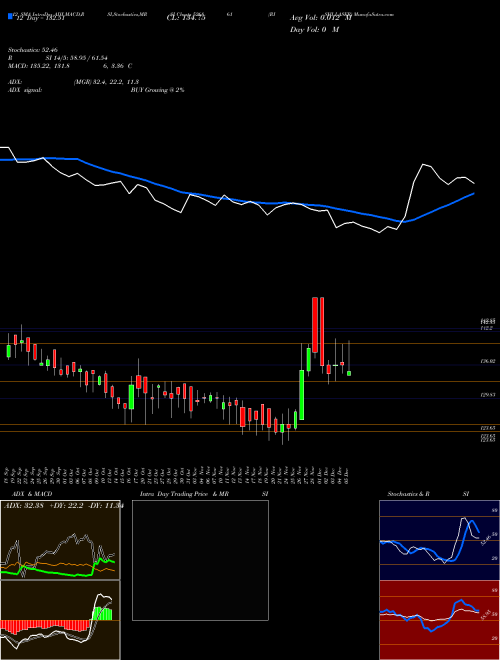The height and width of the screenshot is (660, 500).
Task: Click the 'Day Vol: 0 M' reading
Action: coord(314,30)
